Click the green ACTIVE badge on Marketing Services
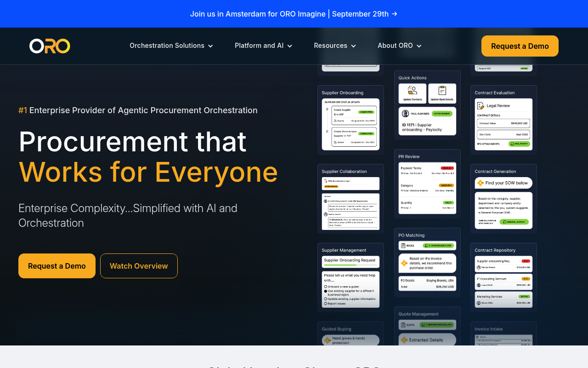The image size is (588, 368). (524, 297)
